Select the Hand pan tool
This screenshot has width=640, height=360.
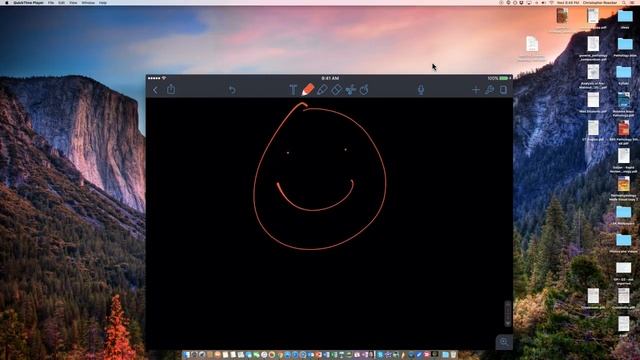[364, 89]
